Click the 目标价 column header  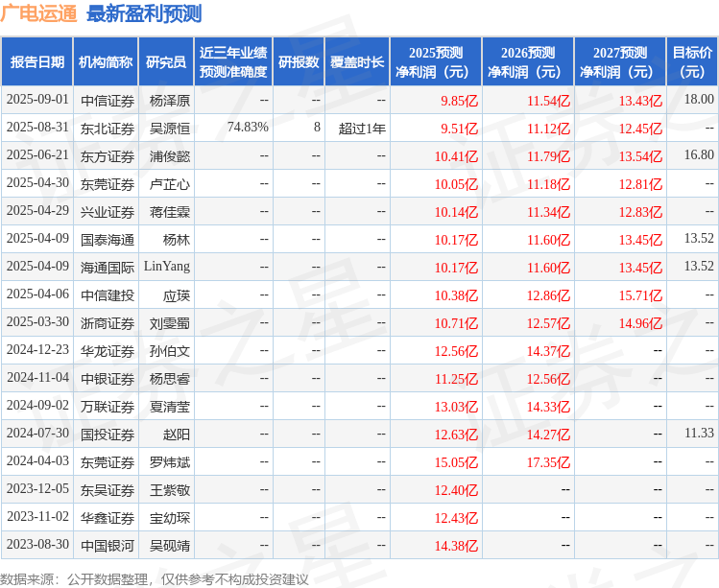coord(692,62)
